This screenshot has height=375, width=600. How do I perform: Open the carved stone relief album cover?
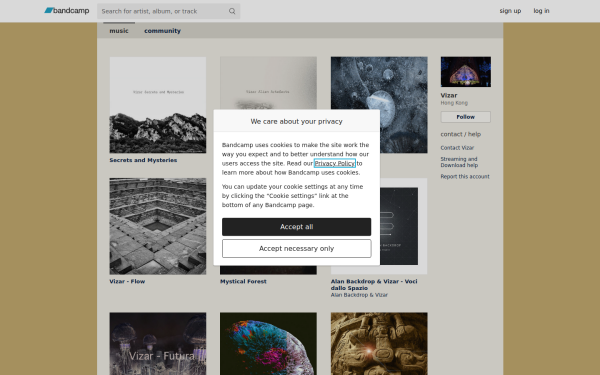point(379,344)
